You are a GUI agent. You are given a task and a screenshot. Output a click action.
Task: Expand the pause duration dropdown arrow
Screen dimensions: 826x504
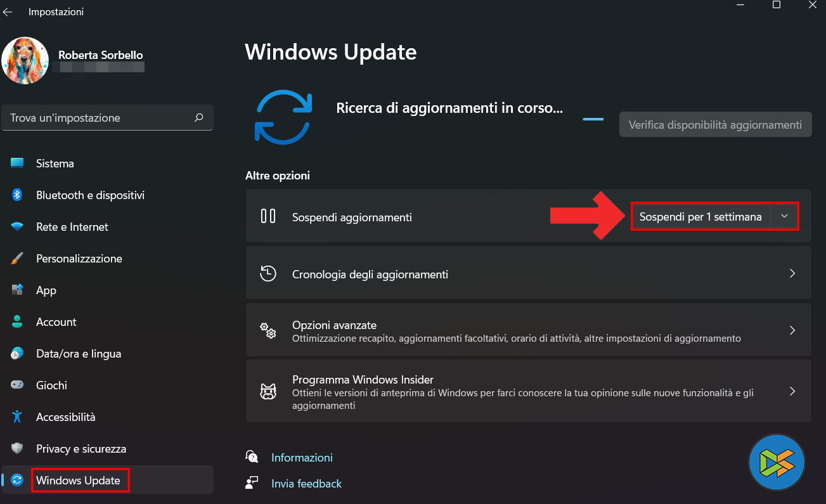click(x=784, y=217)
